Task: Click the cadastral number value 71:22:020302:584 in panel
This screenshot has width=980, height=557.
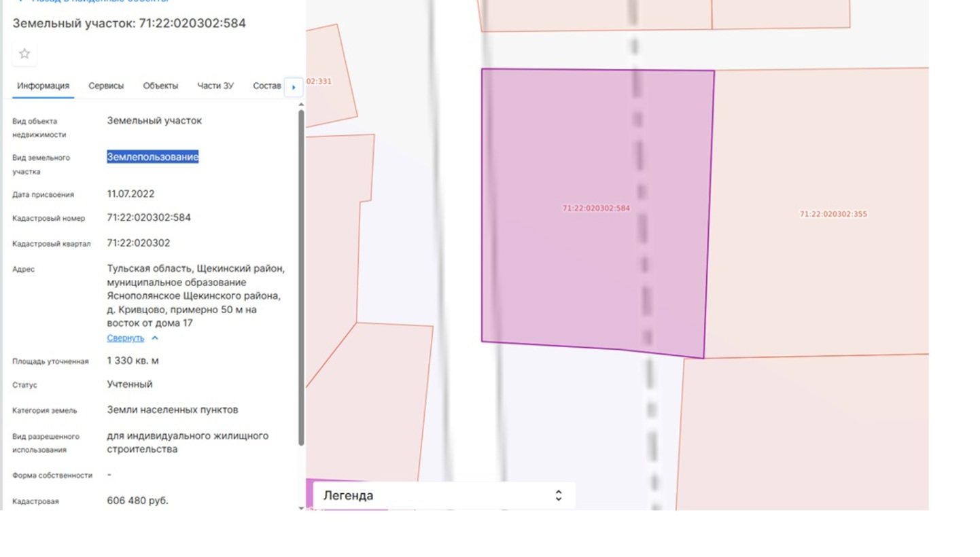Action: tap(149, 218)
